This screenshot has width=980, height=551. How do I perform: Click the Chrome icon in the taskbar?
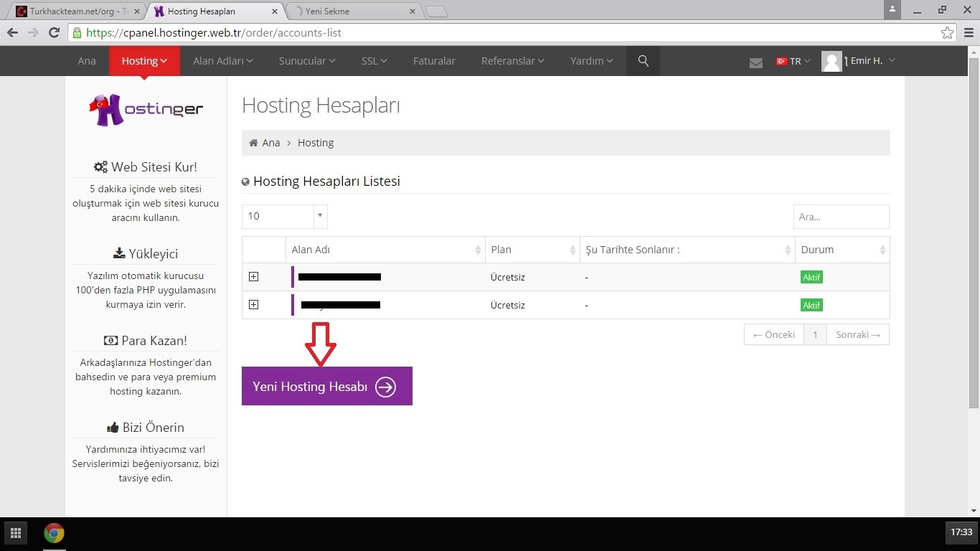pyautogui.click(x=54, y=533)
